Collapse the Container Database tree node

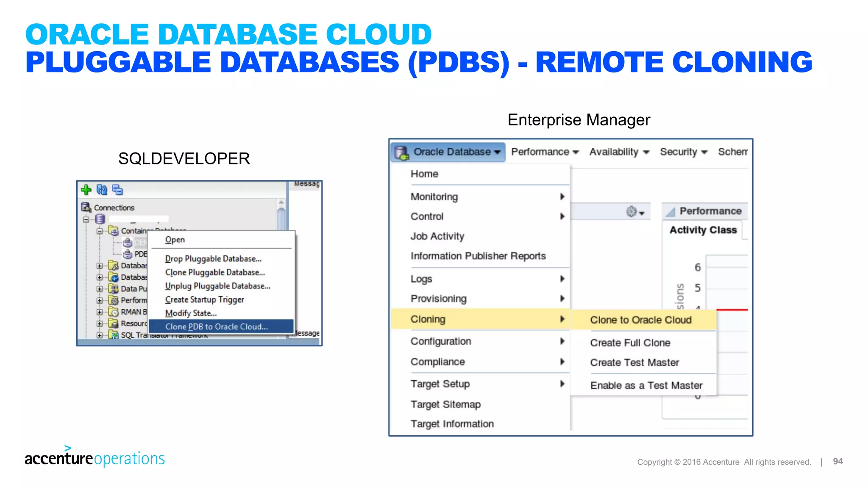coord(100,231)
